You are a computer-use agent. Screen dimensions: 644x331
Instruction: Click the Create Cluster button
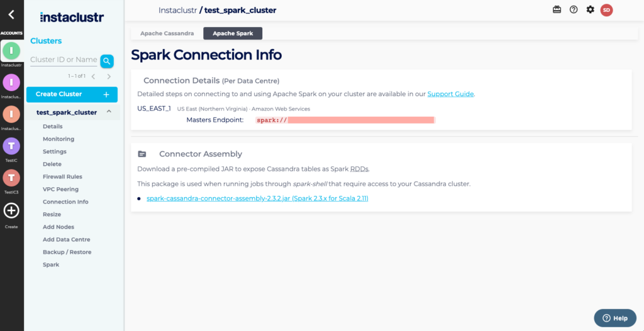tap(72, 94)
